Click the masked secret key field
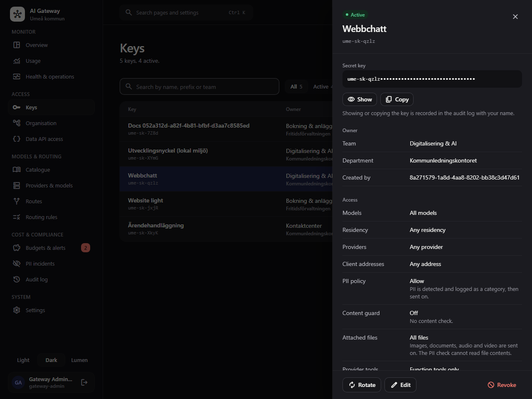This screenshot has width=532, height=399. point(432,79)
